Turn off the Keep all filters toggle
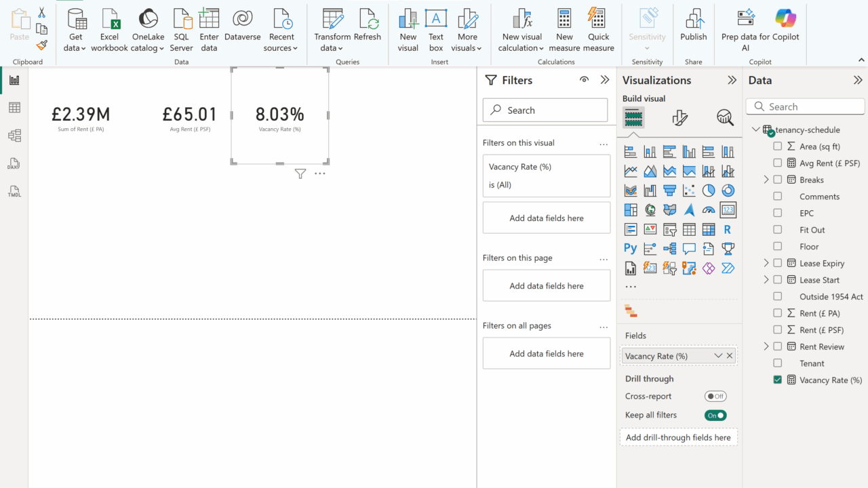 [715, 415]
